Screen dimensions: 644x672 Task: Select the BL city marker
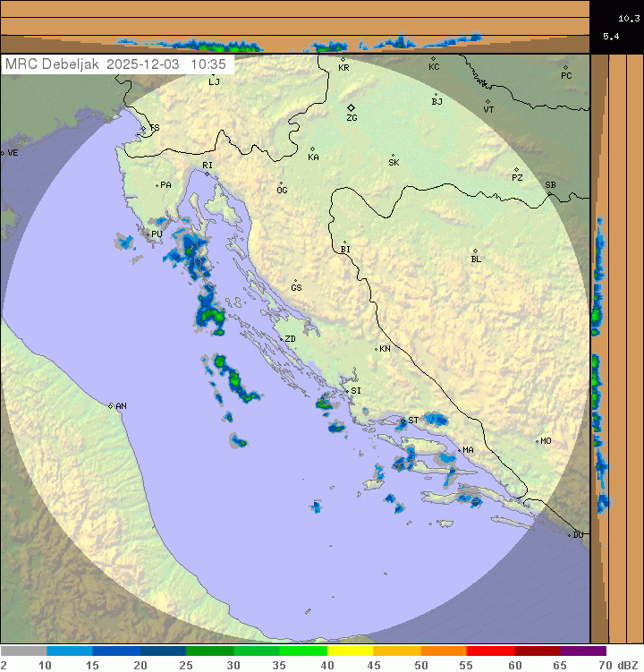tap(475, 251)
